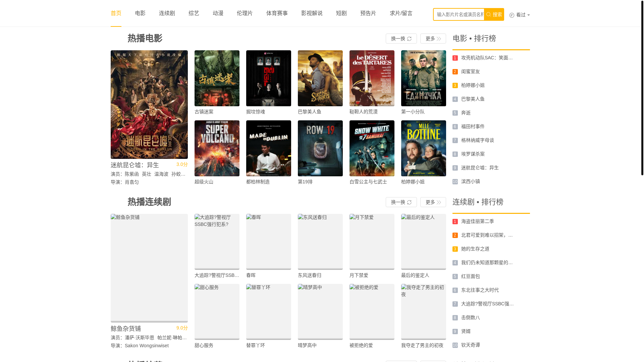The width and height of the screenshot is (644, 362).
Task: Open 求片/留言 page
Action: click(401, 13)
